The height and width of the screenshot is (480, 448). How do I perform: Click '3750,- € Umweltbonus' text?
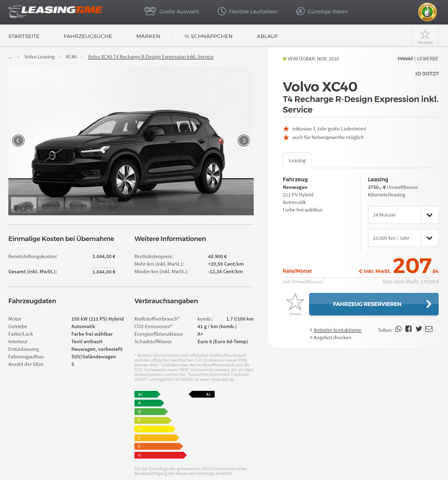click(x=393, y=187)
